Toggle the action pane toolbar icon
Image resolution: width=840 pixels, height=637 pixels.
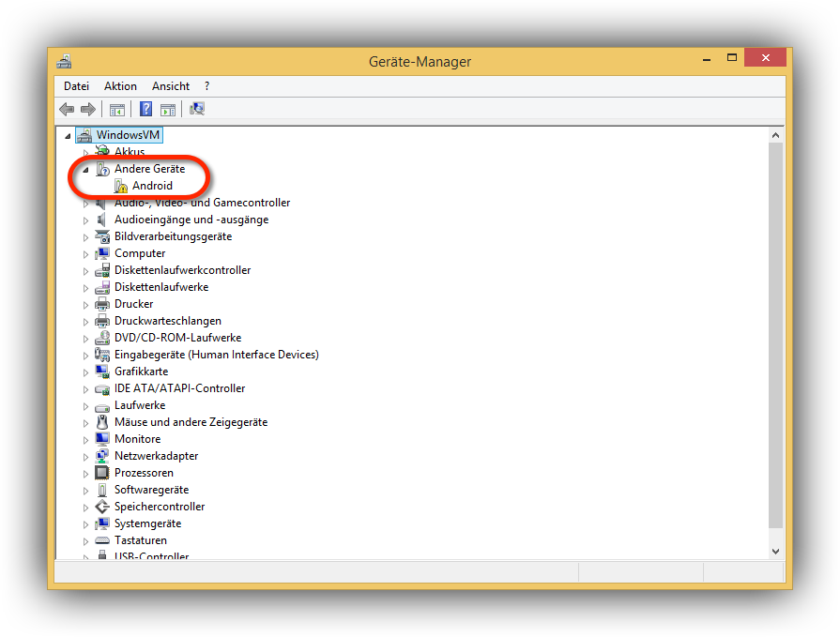(168, 110)
